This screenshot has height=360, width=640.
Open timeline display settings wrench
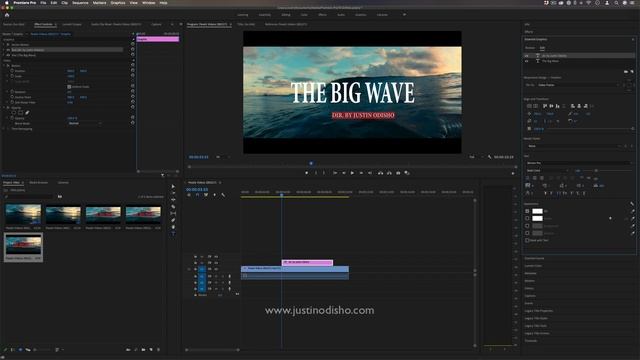223,195
